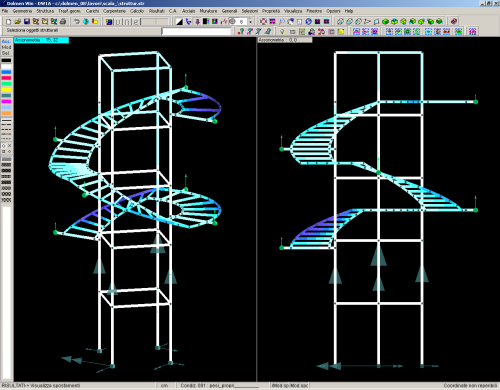
Task: Expand the Risultati menu
Action: click(157, 11)
